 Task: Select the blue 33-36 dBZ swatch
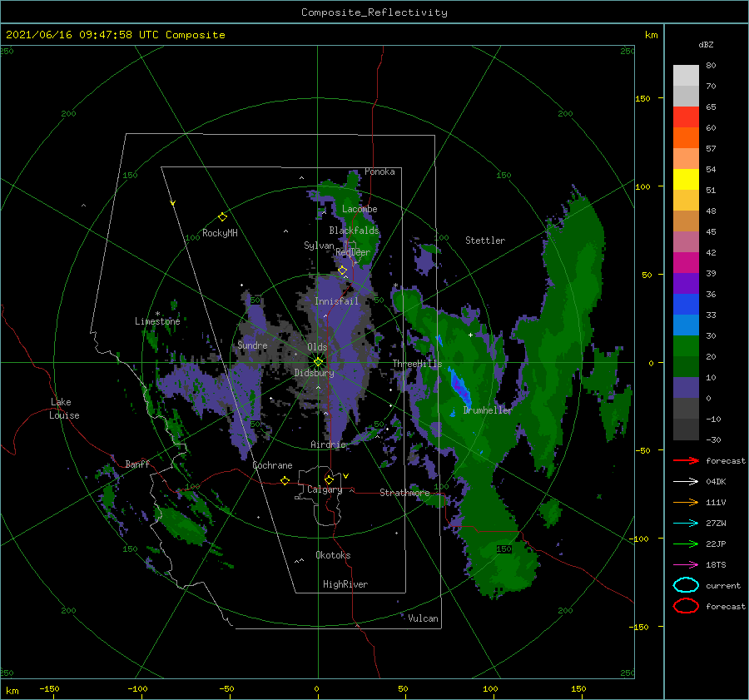pyautogui.click(x=686, y=304)
